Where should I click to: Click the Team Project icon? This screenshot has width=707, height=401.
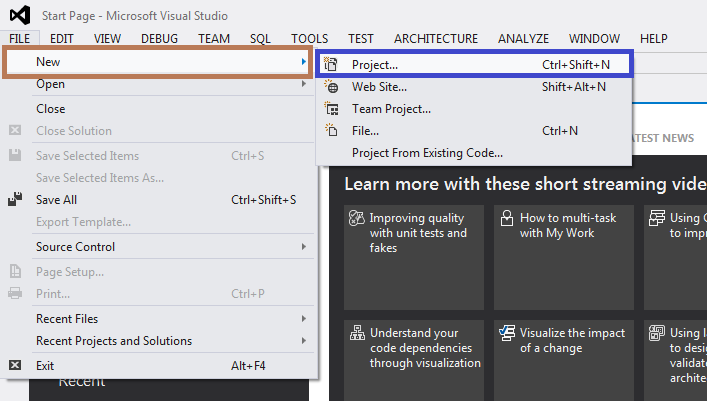point(331,108)
